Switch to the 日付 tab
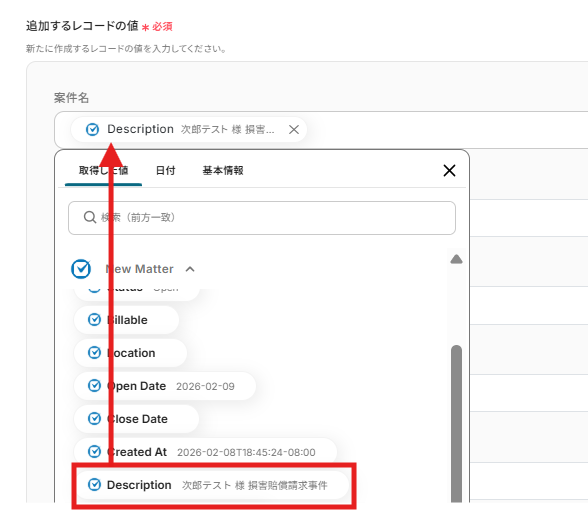 (165, 171)
